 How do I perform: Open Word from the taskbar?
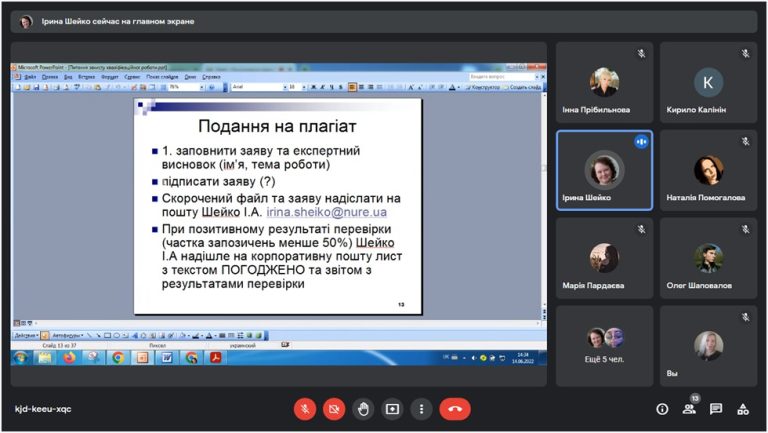(x=167, y=358)
